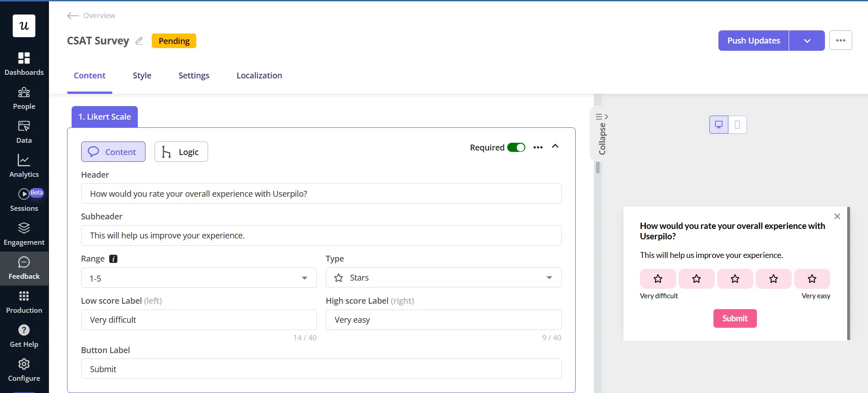
Task: Open the Localization tab
Action: [259, 76]
